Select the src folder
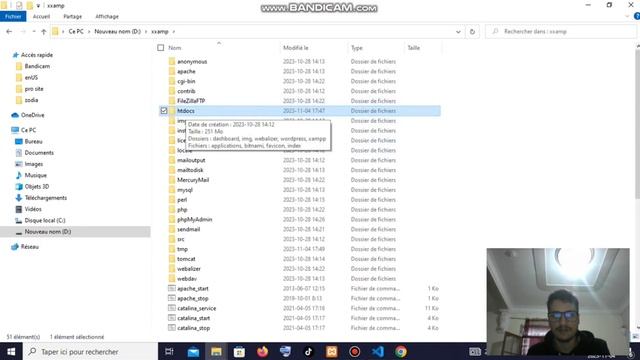Image resolution: width=640 pixels, height=360 pixels. 181,239
